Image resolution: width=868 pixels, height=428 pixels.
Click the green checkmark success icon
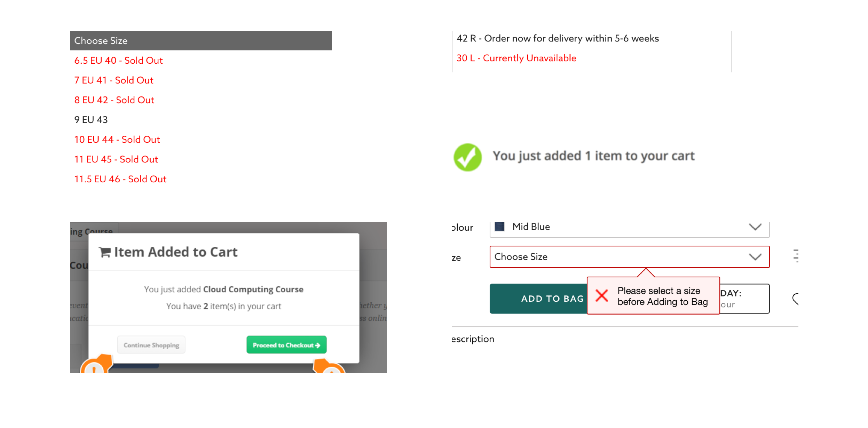pos(467,157)
